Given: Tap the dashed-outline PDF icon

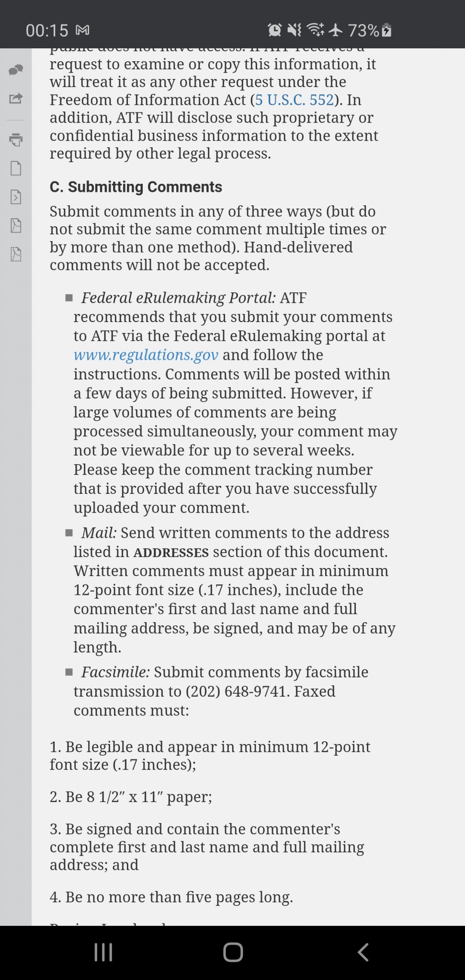Looking at the screenshot, I should 16,254.
